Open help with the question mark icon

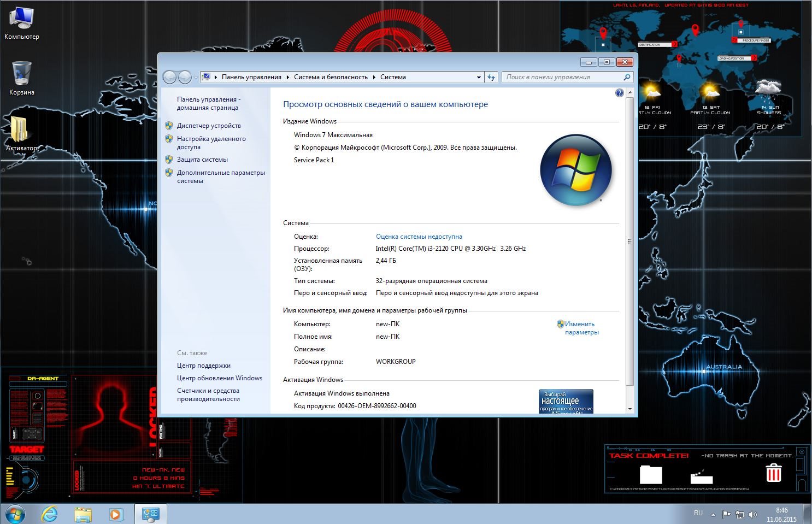619,93
